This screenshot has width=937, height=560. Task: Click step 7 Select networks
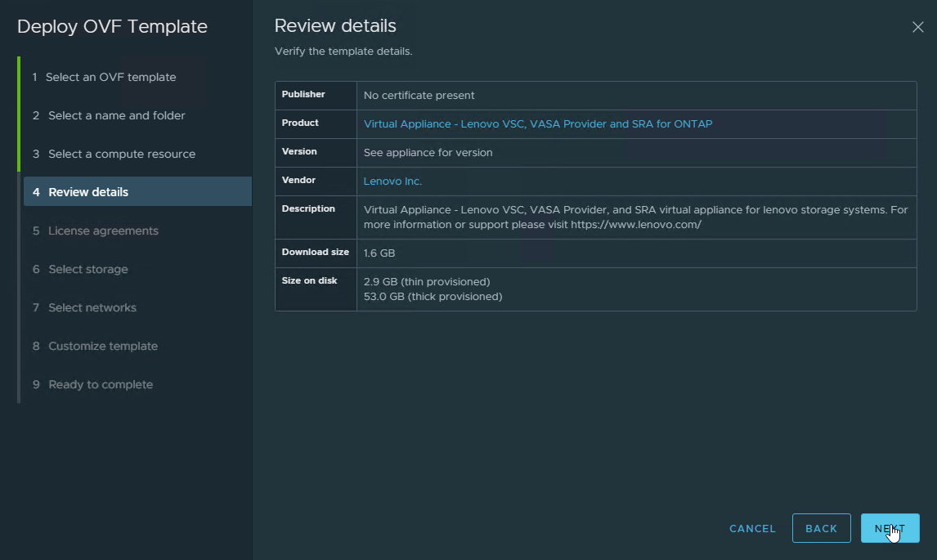[x=92, y=307]
